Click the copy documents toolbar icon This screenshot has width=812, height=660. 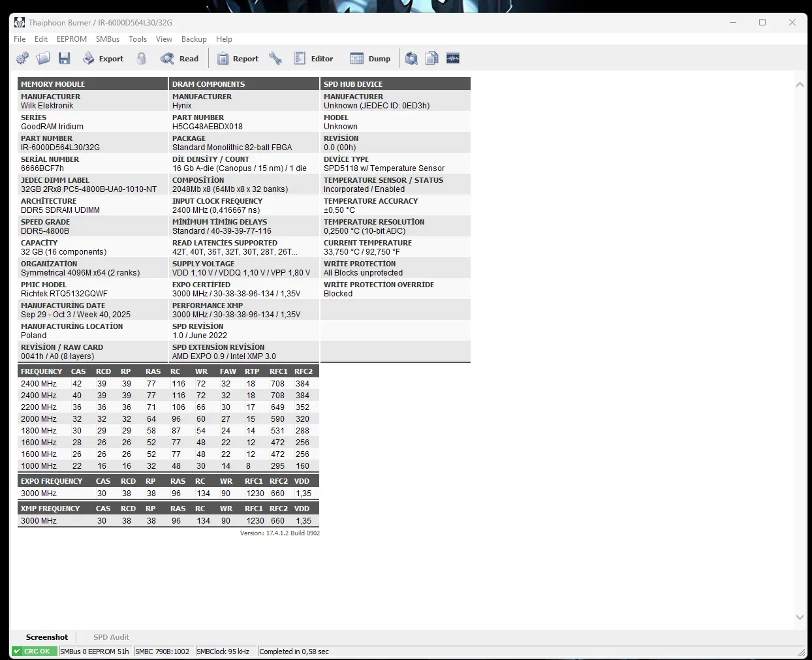[432, 59]
